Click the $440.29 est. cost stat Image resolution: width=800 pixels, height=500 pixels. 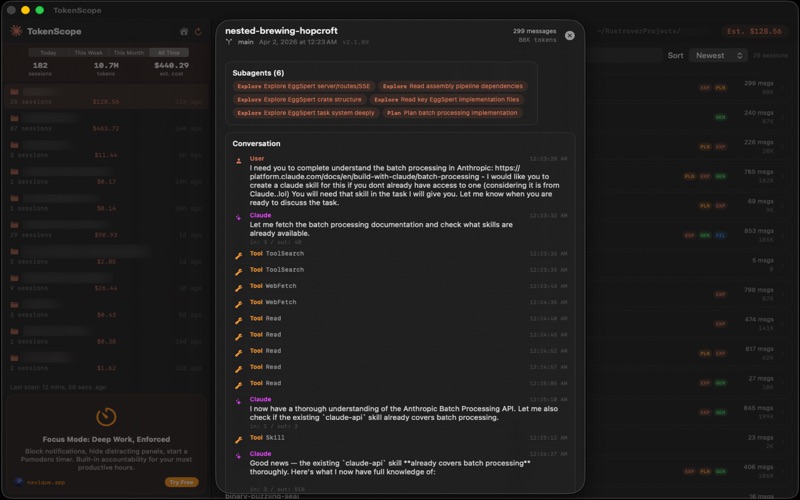(171, 68)
